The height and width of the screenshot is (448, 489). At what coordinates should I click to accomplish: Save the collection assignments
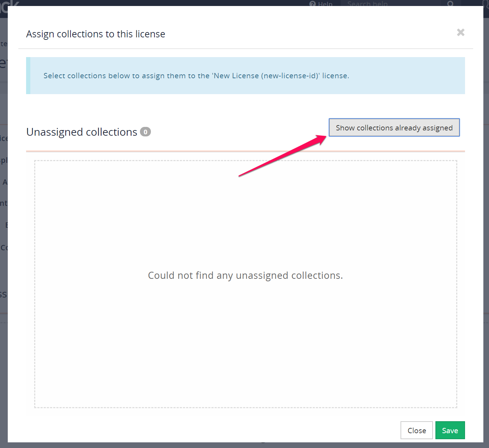tap(450, 430)
